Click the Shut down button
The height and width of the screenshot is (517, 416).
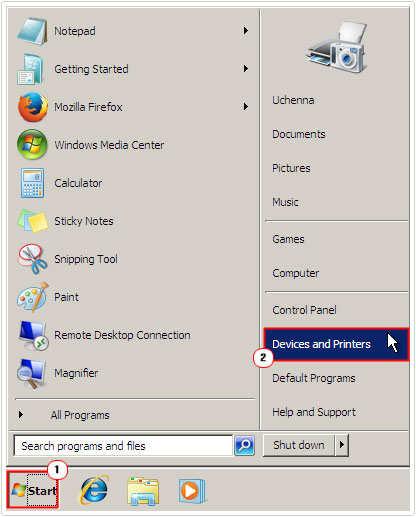point(299,445)
